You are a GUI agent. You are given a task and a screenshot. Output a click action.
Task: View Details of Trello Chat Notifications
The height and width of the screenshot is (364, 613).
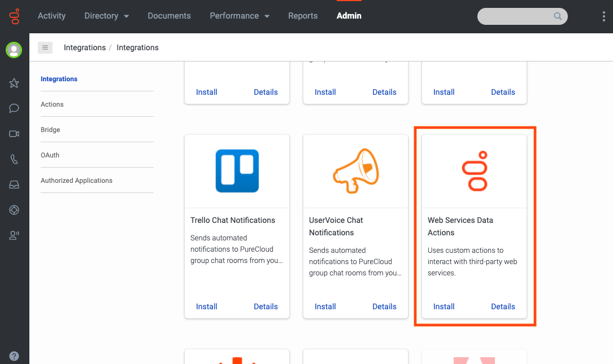click(266, 306)
